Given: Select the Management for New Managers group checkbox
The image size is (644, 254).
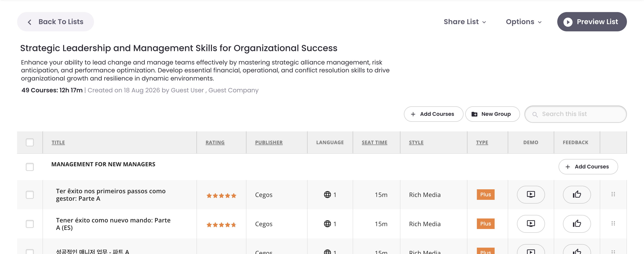Looking at the screenshot, I should [30, 167].
